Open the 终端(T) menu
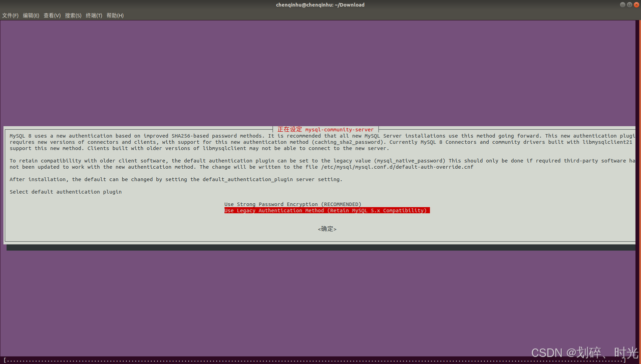The height and width of the screenshot is (364, 641). pos(94,16)
